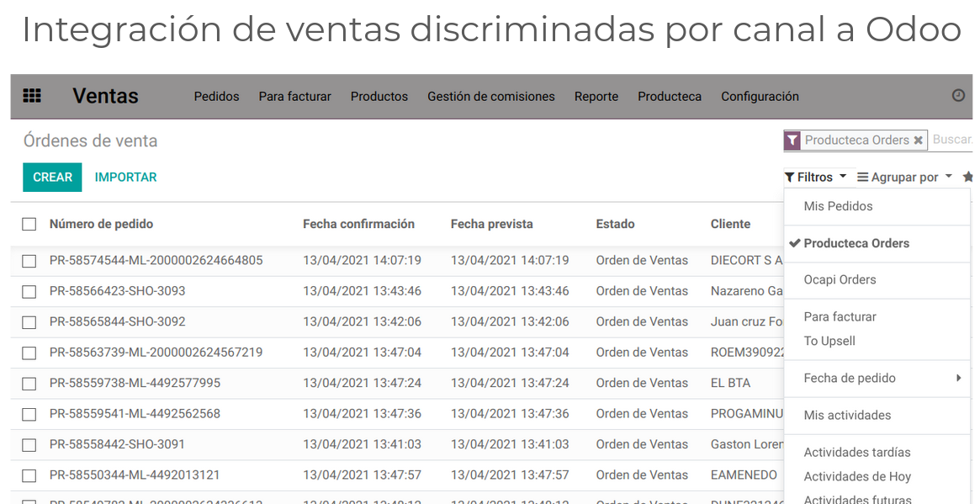The height and width of the screenshot is (504, 980).
Task: Select the To Upsell filter
Action: (877, 341)
